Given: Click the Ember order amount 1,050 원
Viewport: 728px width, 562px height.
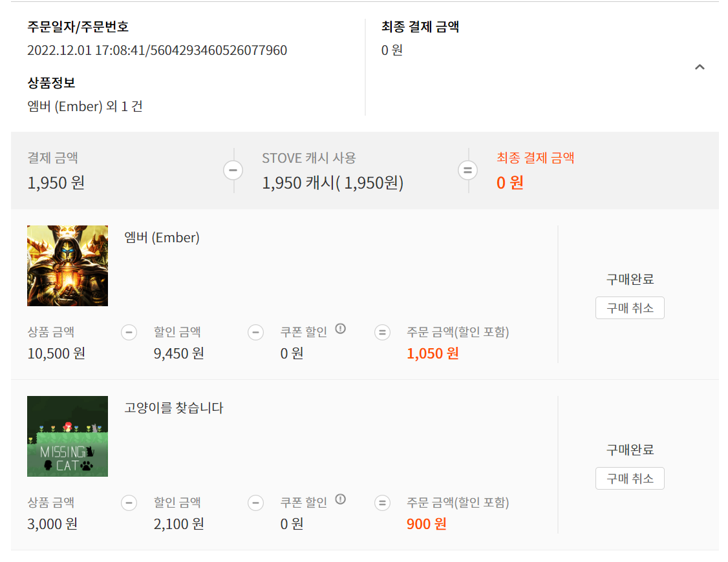Looking at the screenshot, I should (433, 354).
